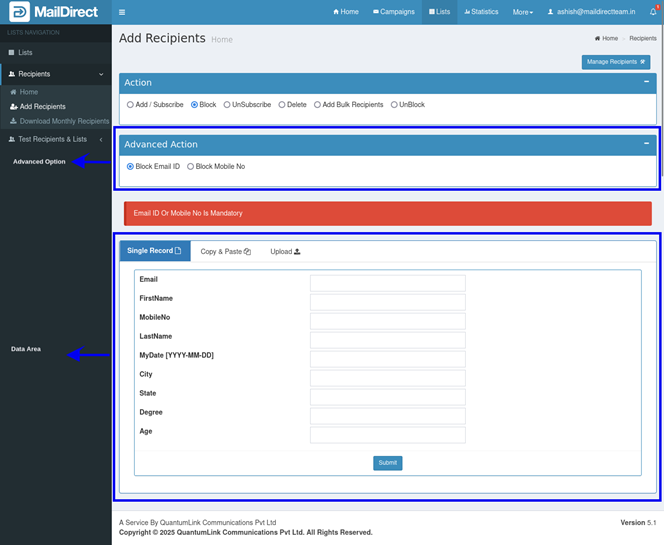Viewport: 664px width, 545px height.
Task: Open notifications bell icon
Action: 652,12
